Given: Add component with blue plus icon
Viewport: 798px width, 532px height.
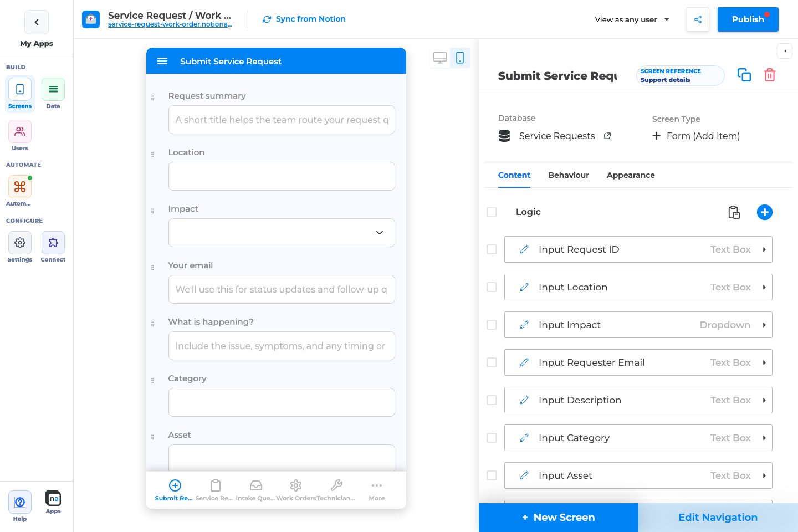Looking at the screenshot, I should click(x=765, y=212).
